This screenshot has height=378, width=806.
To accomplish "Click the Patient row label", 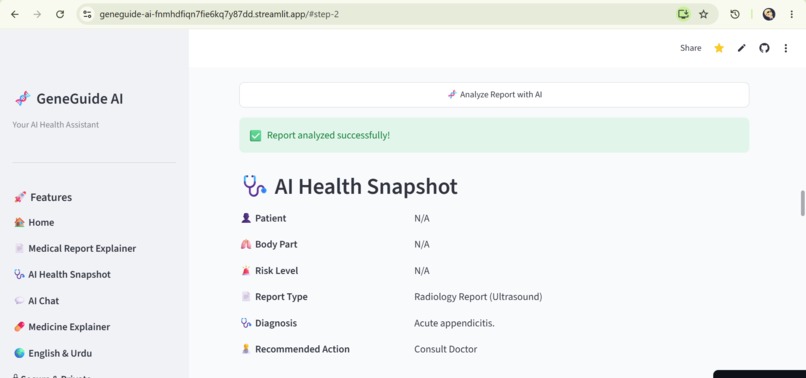I will pos(270,218).
